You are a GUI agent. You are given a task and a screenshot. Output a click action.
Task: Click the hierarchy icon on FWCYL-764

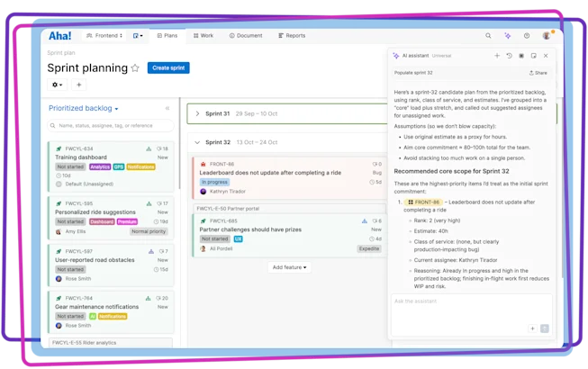click(x=148, y=298)
